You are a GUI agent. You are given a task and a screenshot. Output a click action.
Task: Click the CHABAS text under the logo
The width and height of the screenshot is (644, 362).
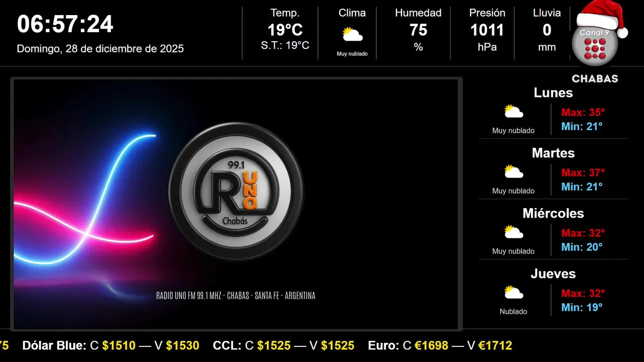[x=595, y=79]
